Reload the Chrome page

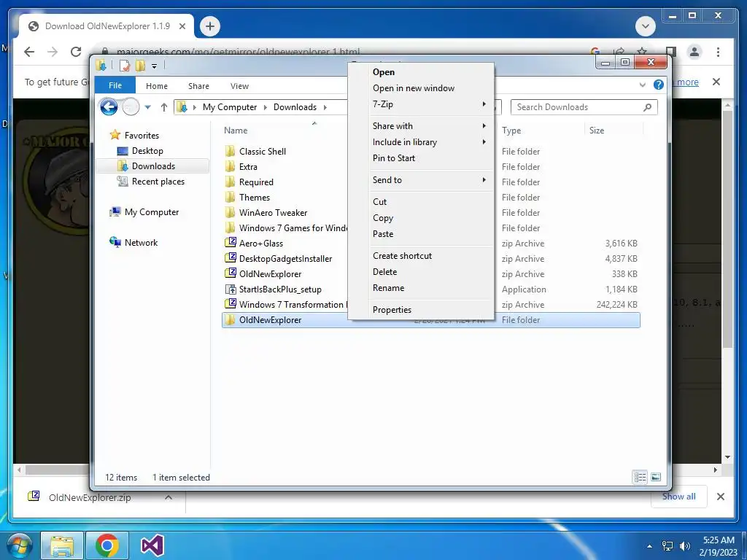pos(76,52)
